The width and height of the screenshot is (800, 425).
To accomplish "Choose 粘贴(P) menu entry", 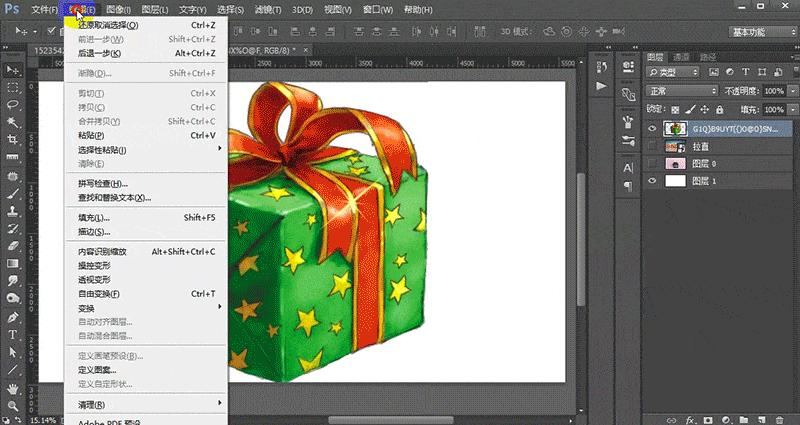I will coord(146,135).
